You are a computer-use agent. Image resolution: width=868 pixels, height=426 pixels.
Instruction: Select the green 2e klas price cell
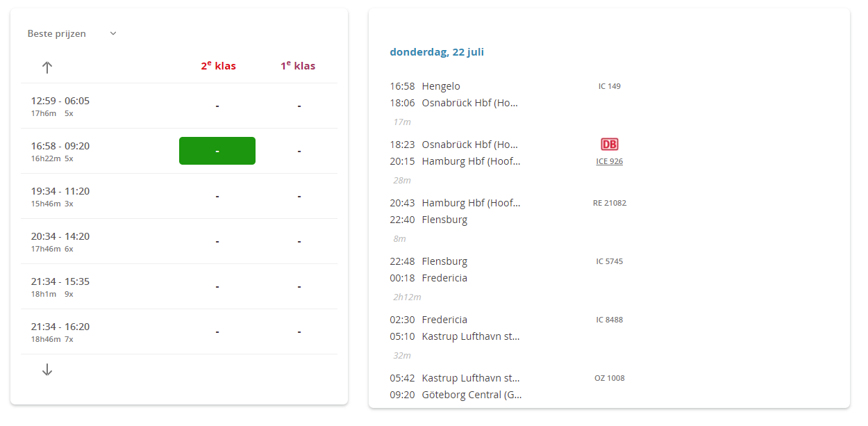[217, 151]
